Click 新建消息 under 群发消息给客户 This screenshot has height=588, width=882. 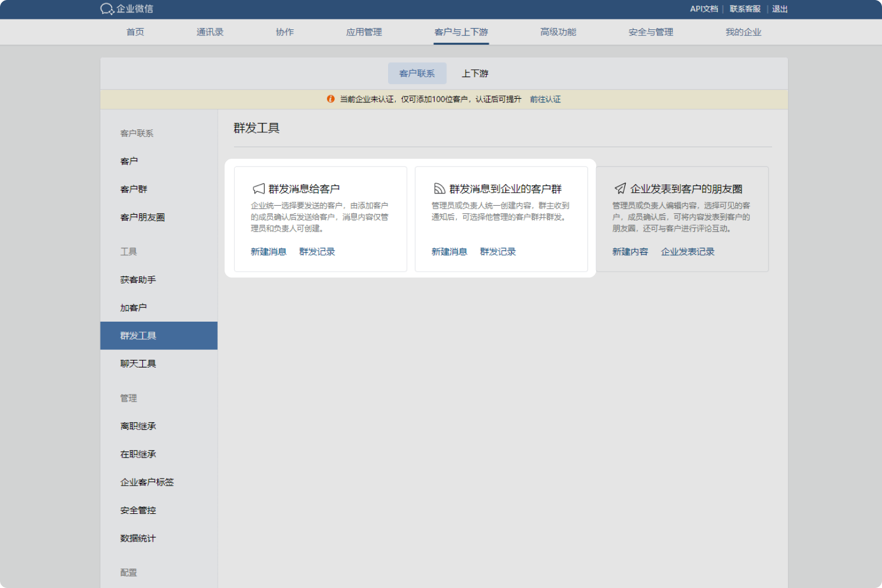pyautogui.click(x=268, y=252)
